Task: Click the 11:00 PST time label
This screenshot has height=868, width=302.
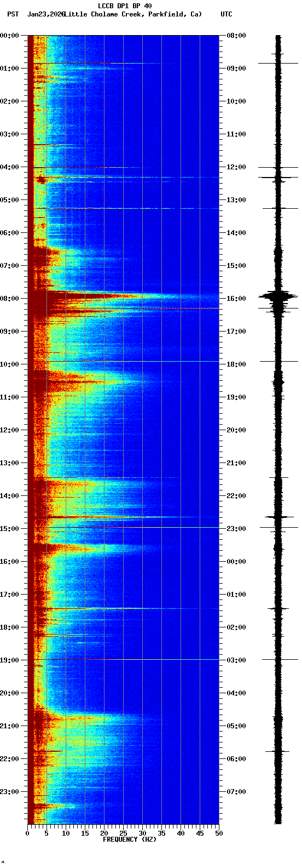Action: 10,397
